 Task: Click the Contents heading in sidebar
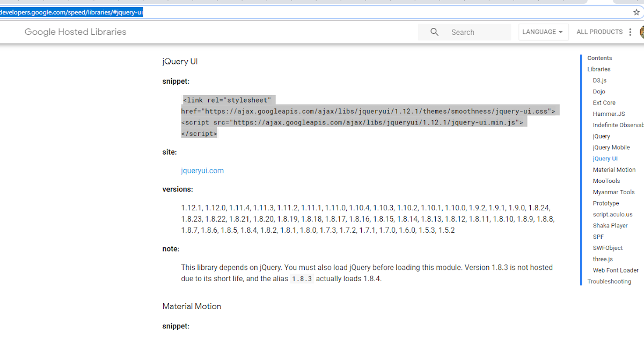[599, 58]
